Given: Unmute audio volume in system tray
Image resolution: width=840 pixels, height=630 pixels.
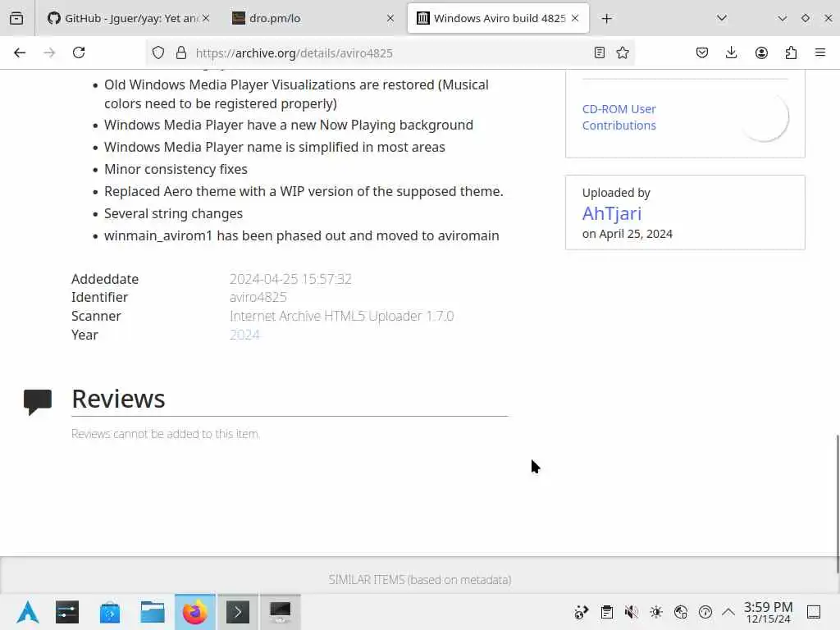Looking at the screenshot, I should click(x=631, y=612).
